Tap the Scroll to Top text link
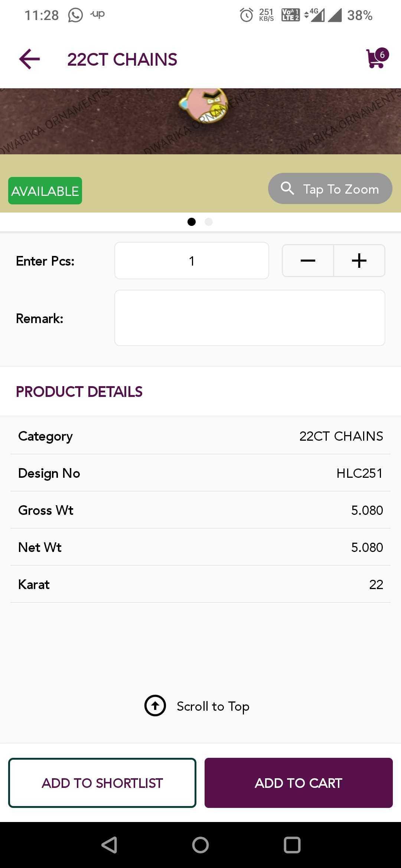Viewport: 401px width, 868px height. click(213, 706)
